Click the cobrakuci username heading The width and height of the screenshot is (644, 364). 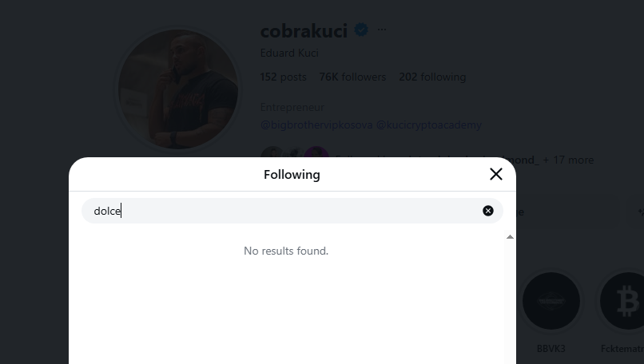coord(304,30)
